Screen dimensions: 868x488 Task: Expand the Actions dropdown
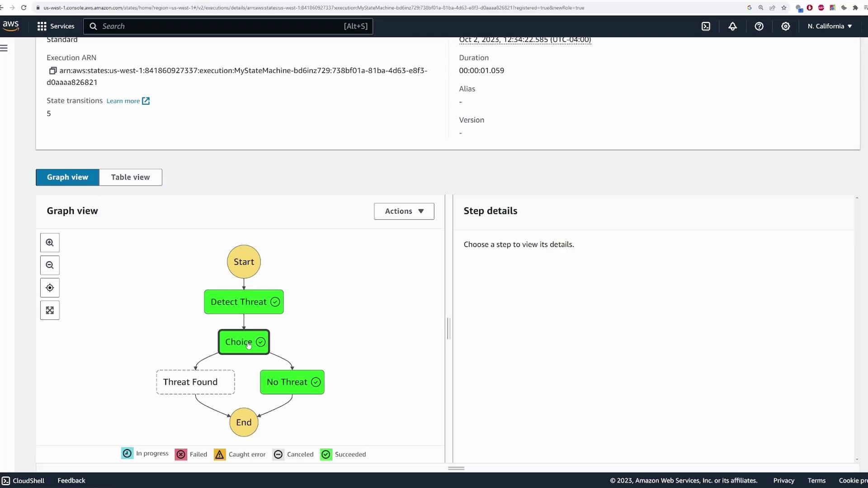(404, 211)
